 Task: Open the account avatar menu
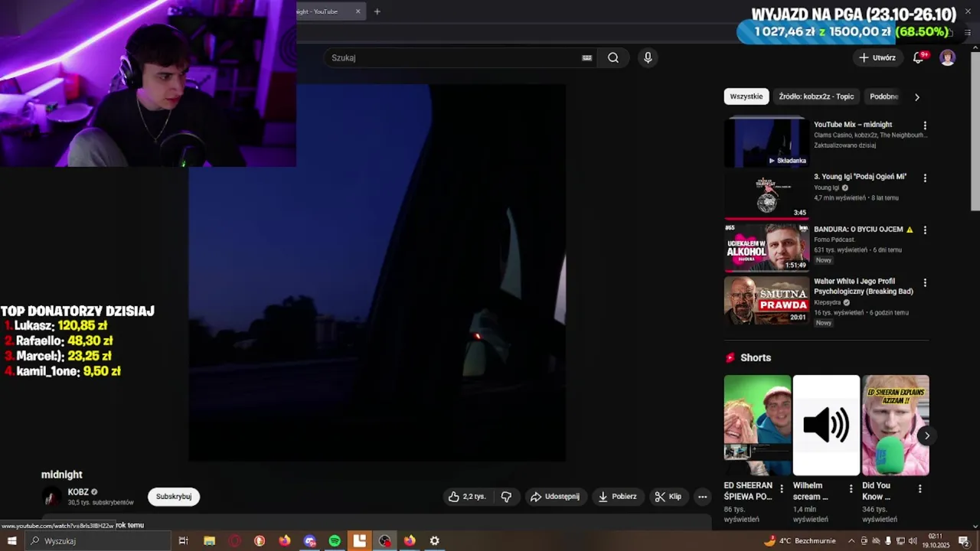click(x=948, y=57)
